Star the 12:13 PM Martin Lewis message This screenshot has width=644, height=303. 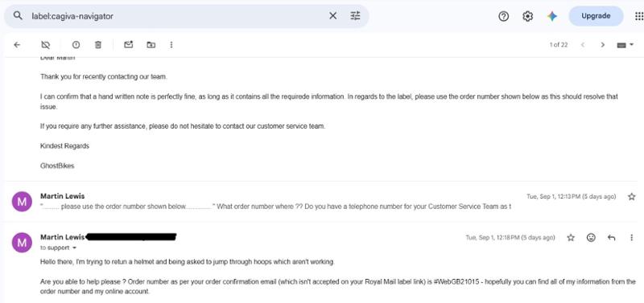[632, 197]
